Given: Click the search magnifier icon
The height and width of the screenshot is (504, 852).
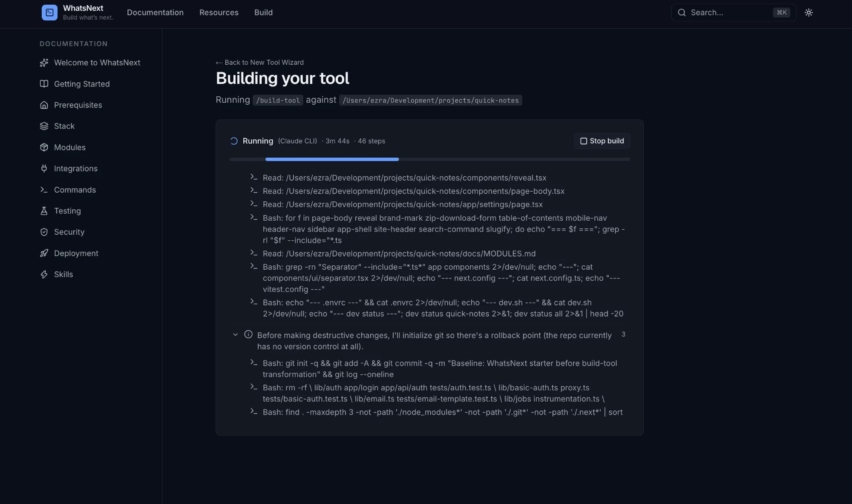Looking at the screenshot, I should 682,12.
